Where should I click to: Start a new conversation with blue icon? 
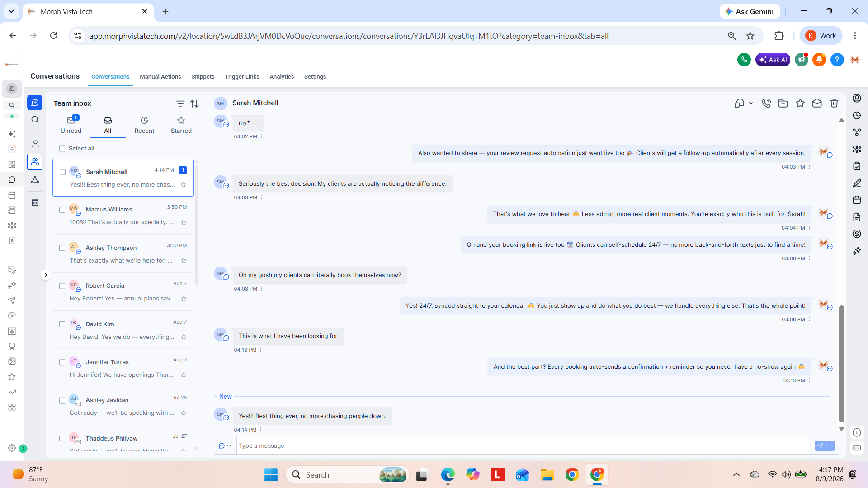click(35, 103)
